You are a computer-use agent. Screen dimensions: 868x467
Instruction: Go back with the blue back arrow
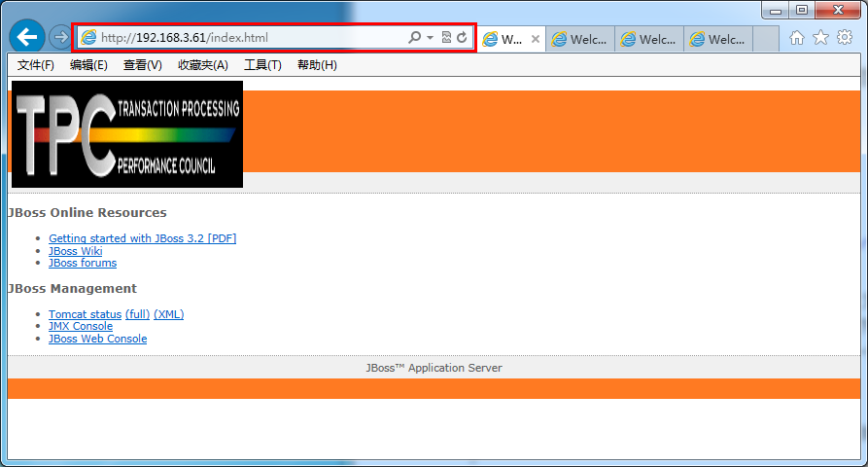[x=27, y=37]
